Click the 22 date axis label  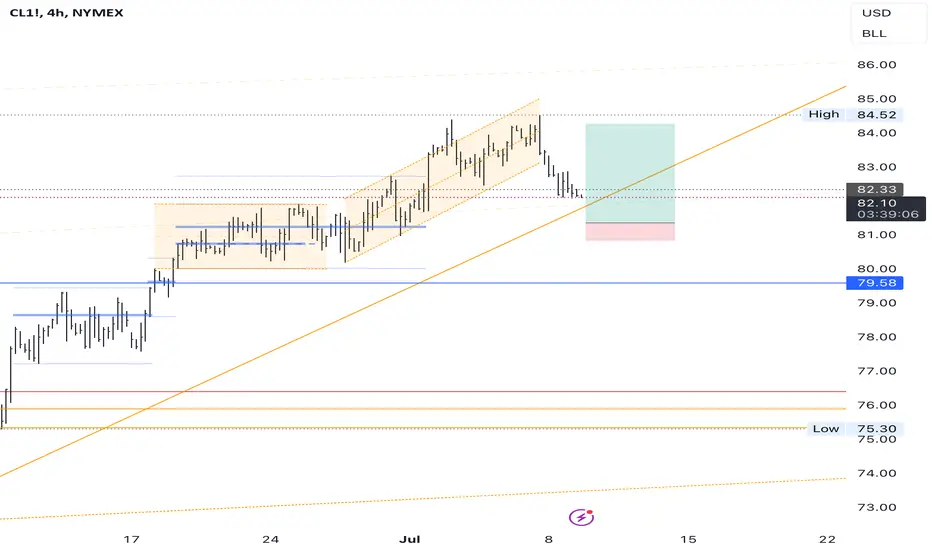click(827, 539)
